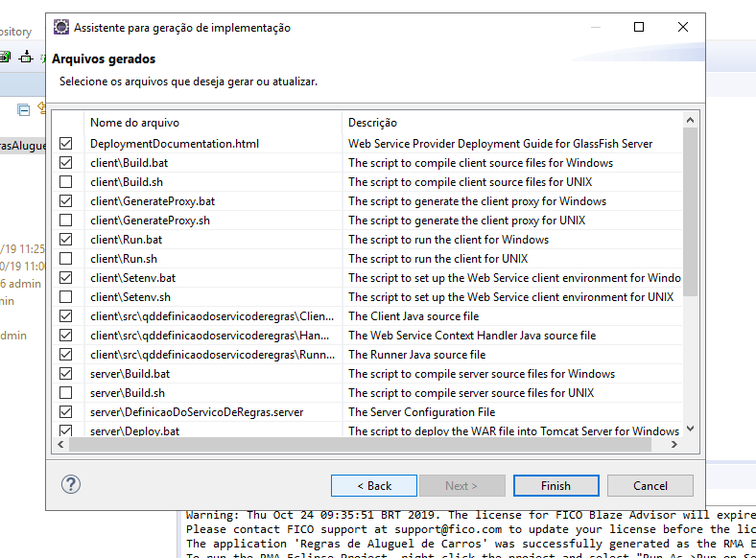756x558 pixels.
Task: Uncheck client\GenerateProxy.bat checkbox
Action: (66, 201)
